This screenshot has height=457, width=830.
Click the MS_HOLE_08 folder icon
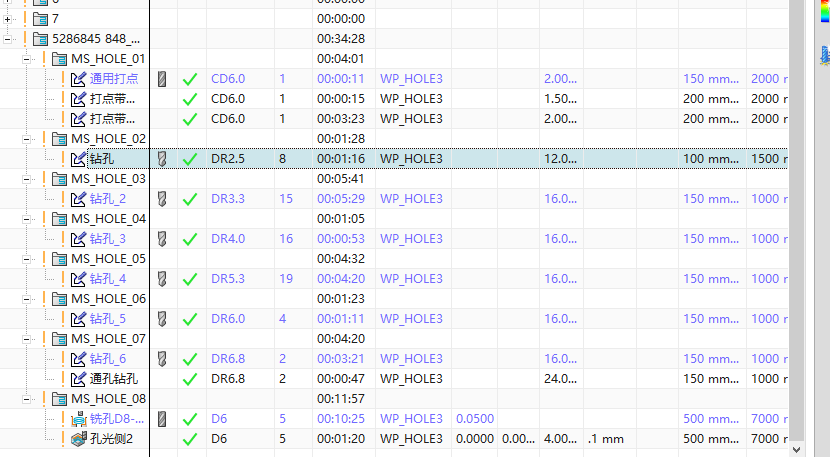(x=59, y=399)
